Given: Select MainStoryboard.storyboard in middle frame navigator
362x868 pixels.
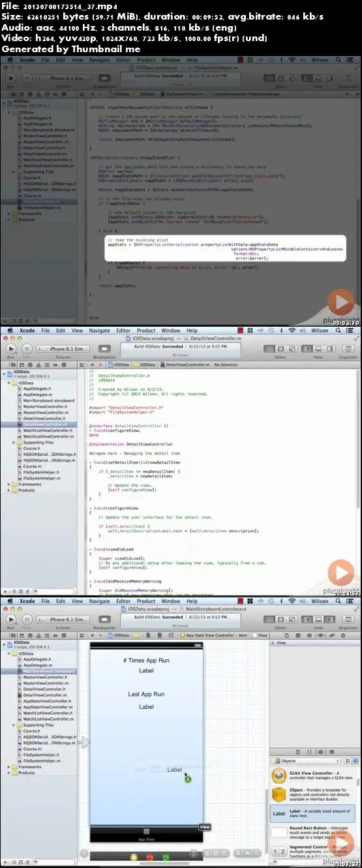Looking at the screenshot, I should [x=48, y=400].
